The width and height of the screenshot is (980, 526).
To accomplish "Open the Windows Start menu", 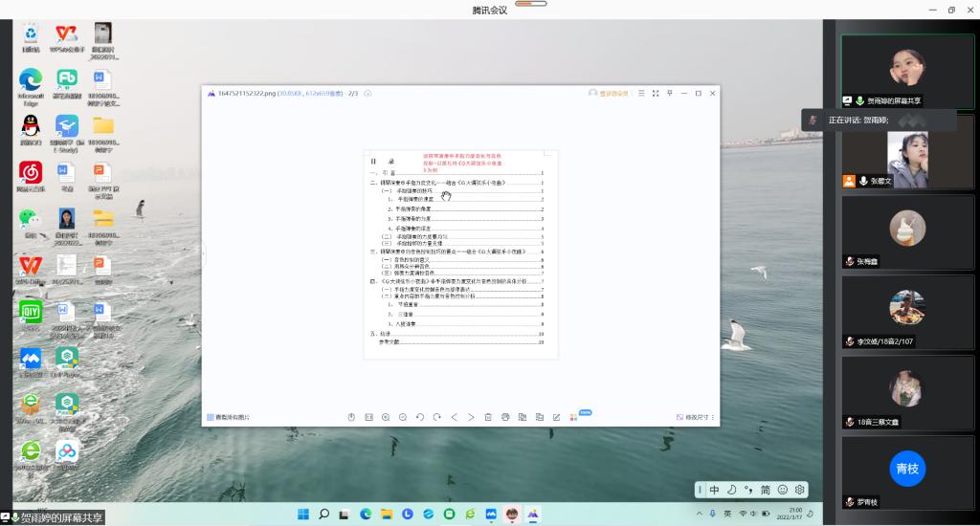I will point(302,515).
